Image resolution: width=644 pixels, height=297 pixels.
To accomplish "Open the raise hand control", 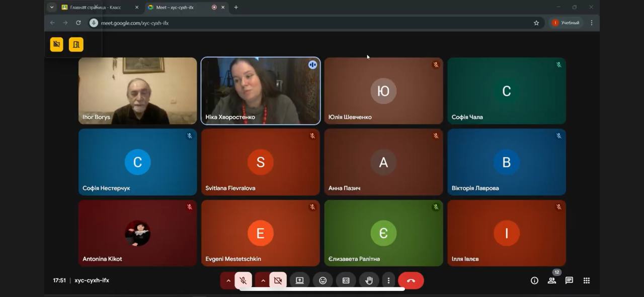I will pos(369,280).
